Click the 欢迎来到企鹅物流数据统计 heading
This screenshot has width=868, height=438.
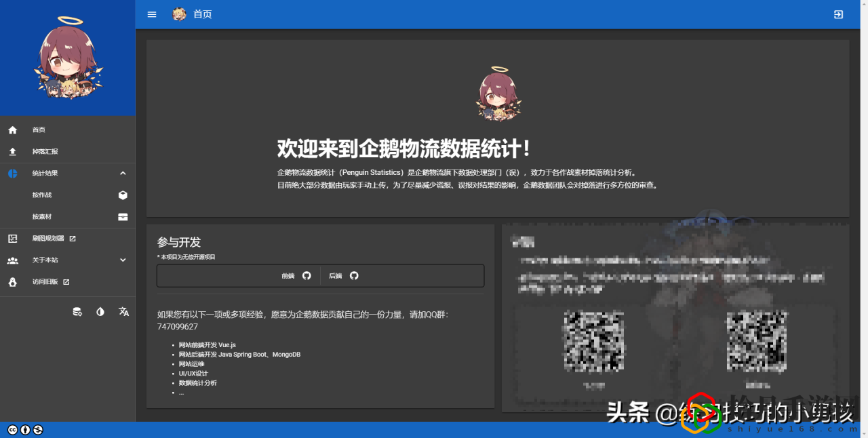point(403,149)
